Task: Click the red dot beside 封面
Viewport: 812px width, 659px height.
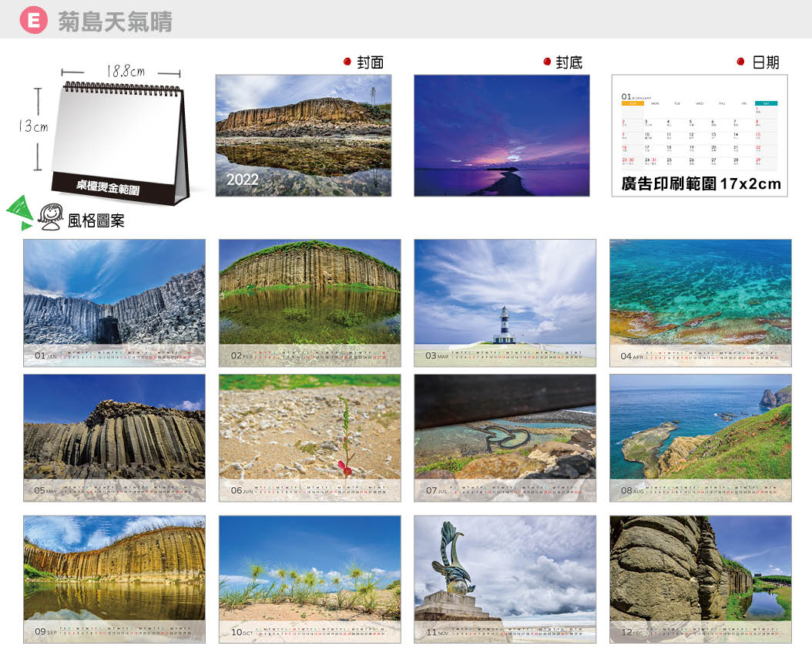Action: click(x=347, y=62)
